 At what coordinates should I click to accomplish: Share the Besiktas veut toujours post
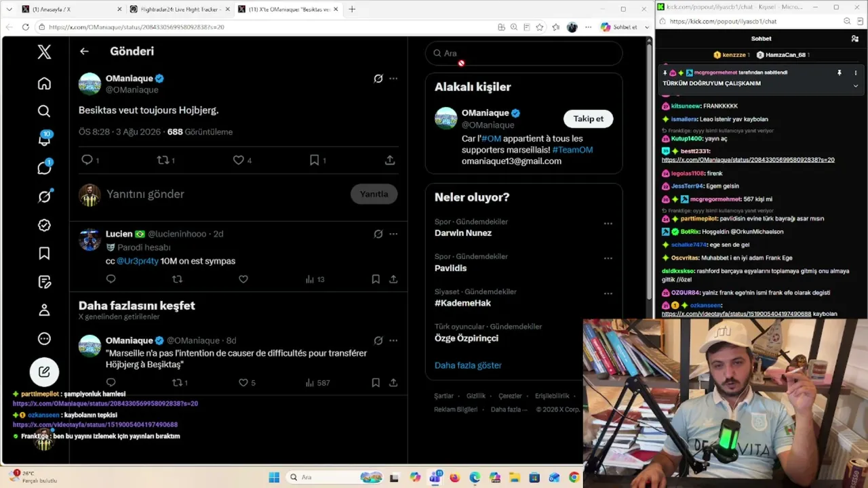(390, 160)
